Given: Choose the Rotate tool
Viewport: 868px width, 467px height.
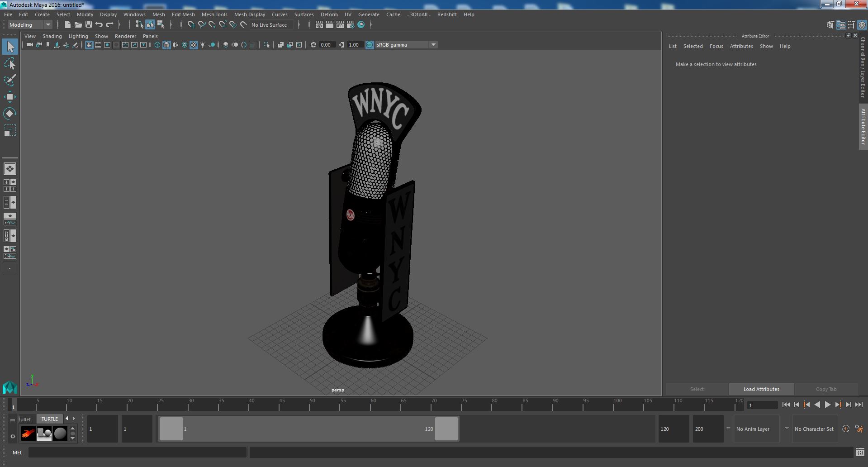Looking at the screenshot, I should pos(10,114).
